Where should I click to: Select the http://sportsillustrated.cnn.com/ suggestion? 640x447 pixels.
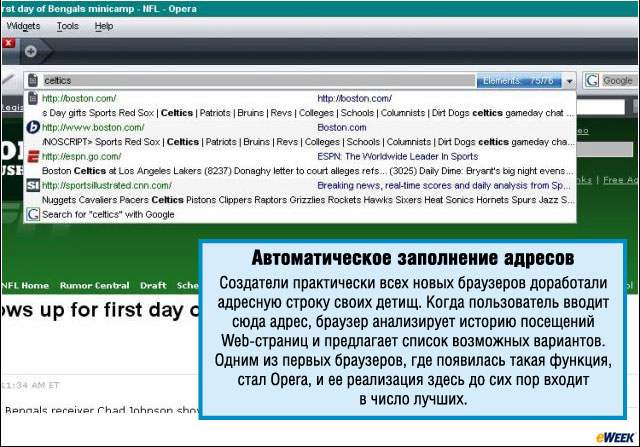[x=300, y=192]
